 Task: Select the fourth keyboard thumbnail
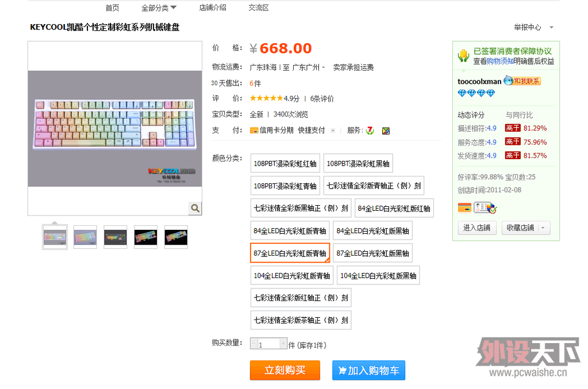click(x=145, y=237)
